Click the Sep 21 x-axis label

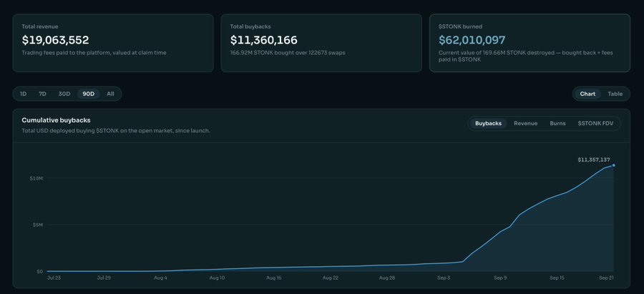[606, 278]
